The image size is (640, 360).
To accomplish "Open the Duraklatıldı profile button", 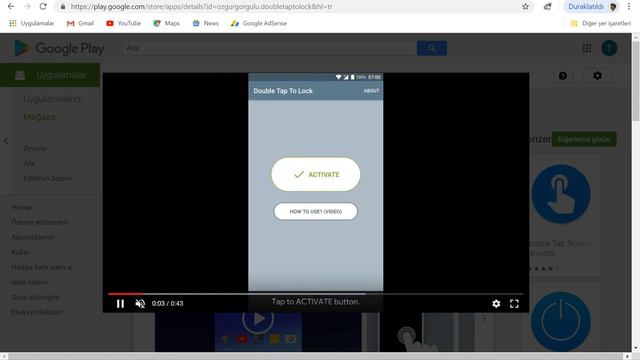I will 592,7.
